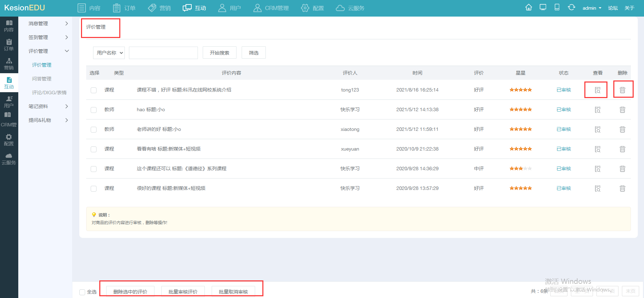This screenshot has height=298, width=644.
Task: Click the 批量审核评价 button
Action: pos(183,292)
